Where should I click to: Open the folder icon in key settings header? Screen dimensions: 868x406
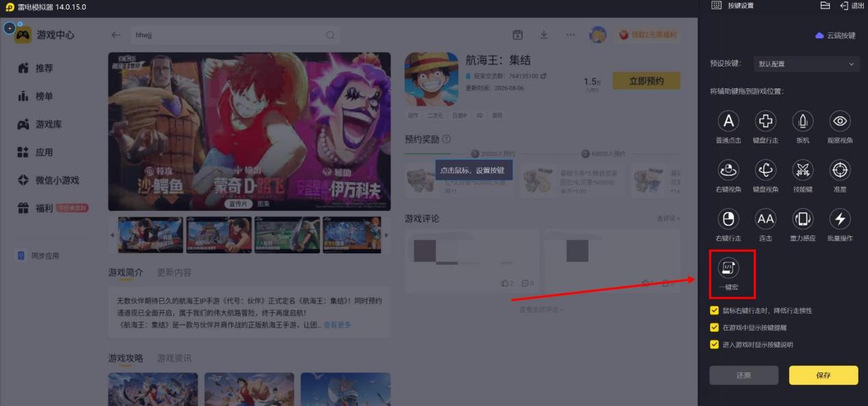click(825, 5)
